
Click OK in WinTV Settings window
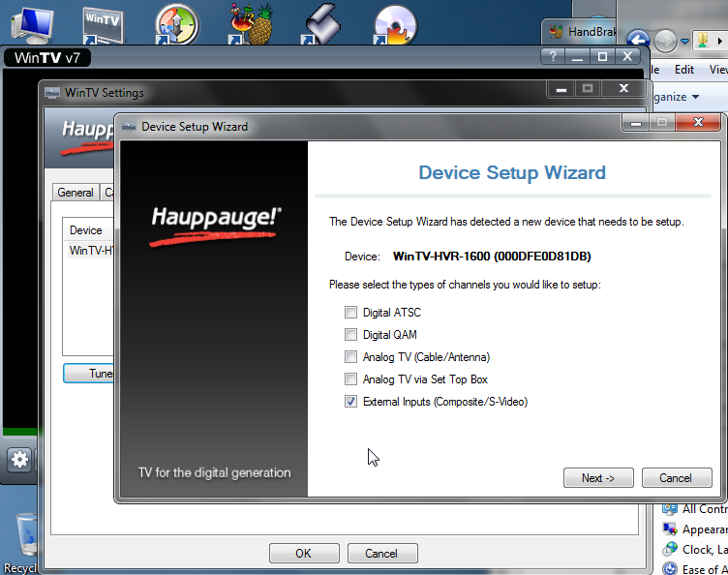(x=304, y=553)
